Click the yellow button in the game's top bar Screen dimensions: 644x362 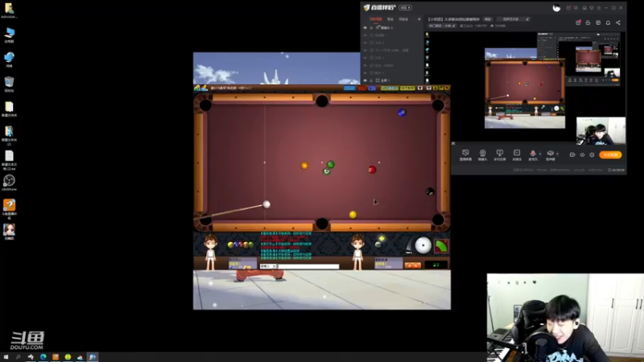407,88
